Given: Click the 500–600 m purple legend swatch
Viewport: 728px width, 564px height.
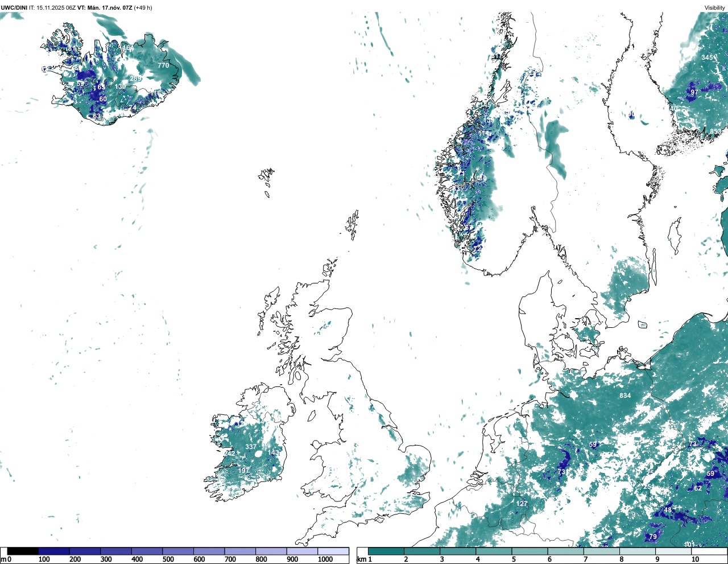Looking at the screenshot, I should (x=178, y=551).
